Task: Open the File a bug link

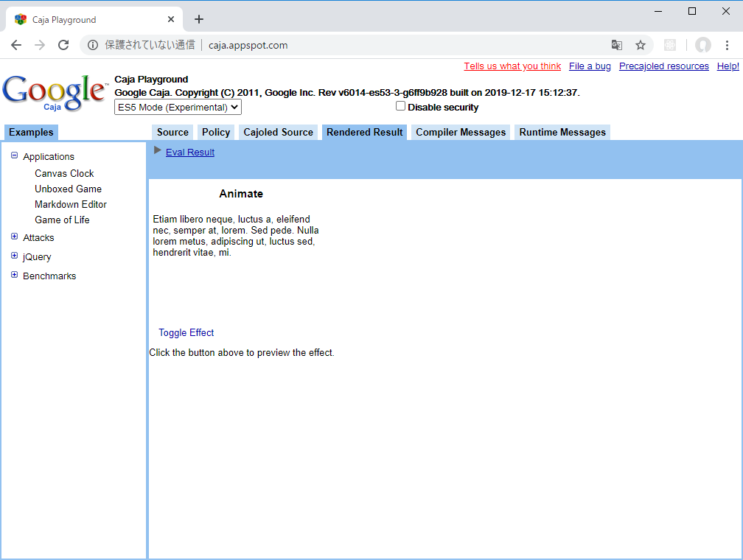Action: (590, 66)
